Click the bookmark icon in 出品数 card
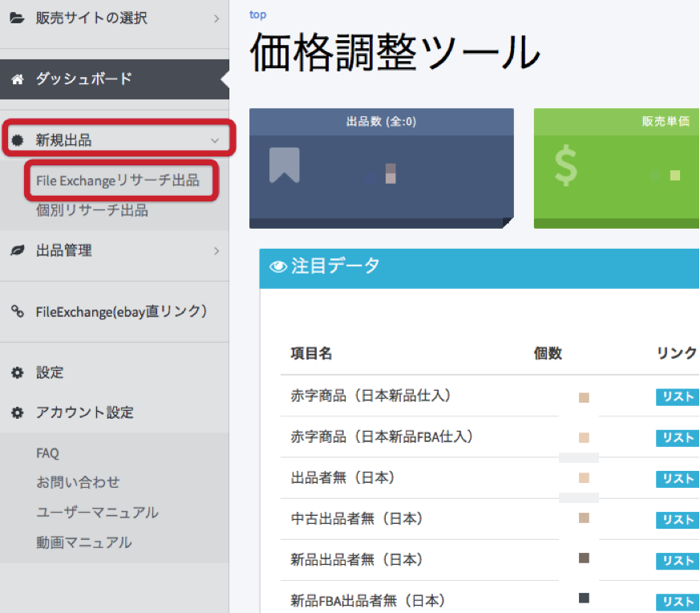This screenshot has width=700, height=613. [285, 166]
